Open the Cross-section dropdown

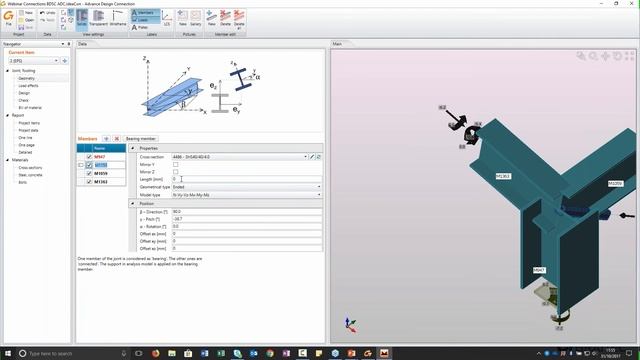305,157
